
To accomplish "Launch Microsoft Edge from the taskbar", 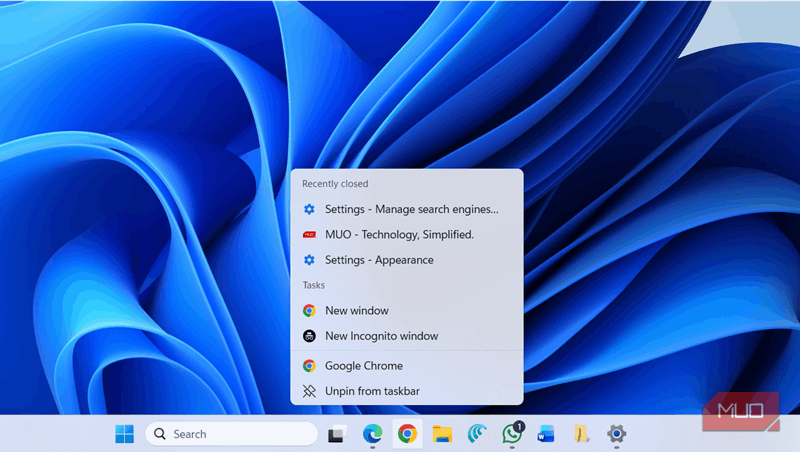I will click(372, 434).
